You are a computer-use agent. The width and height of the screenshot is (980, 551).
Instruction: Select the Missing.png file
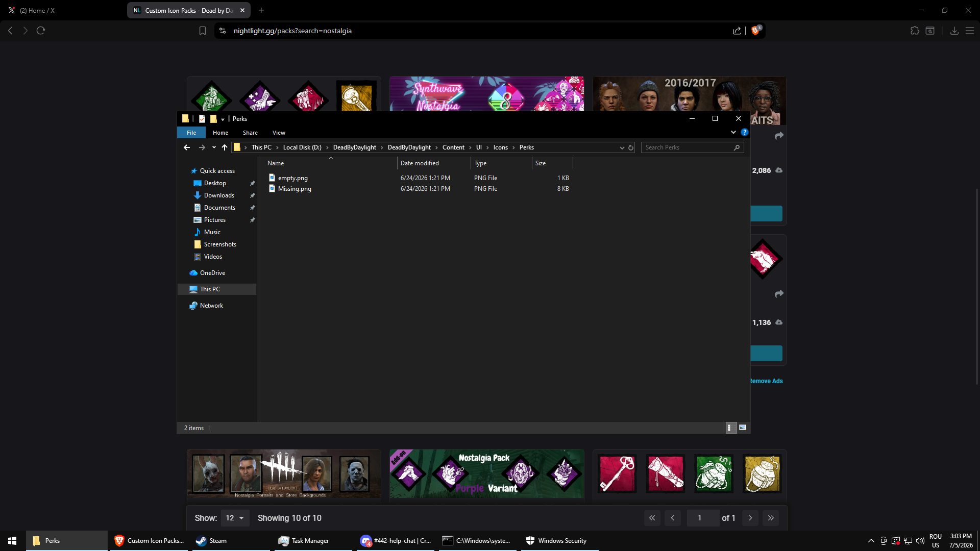(295, 189)
